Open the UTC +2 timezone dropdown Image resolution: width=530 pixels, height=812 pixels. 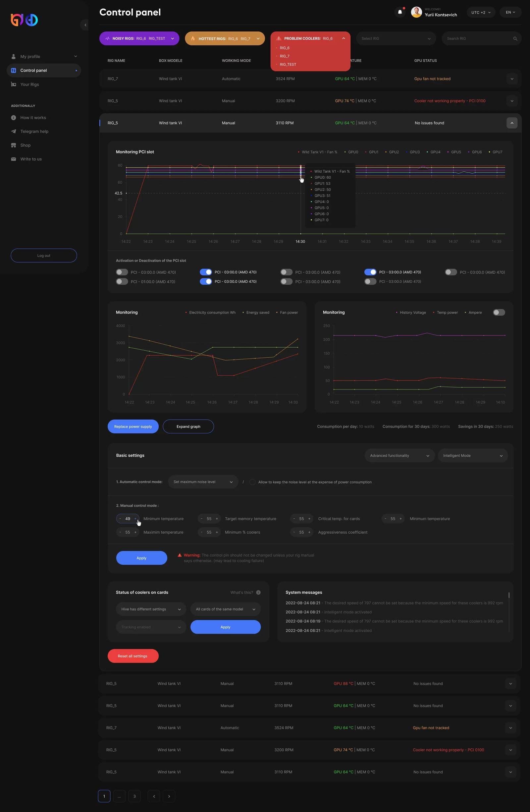coord(481,12)
